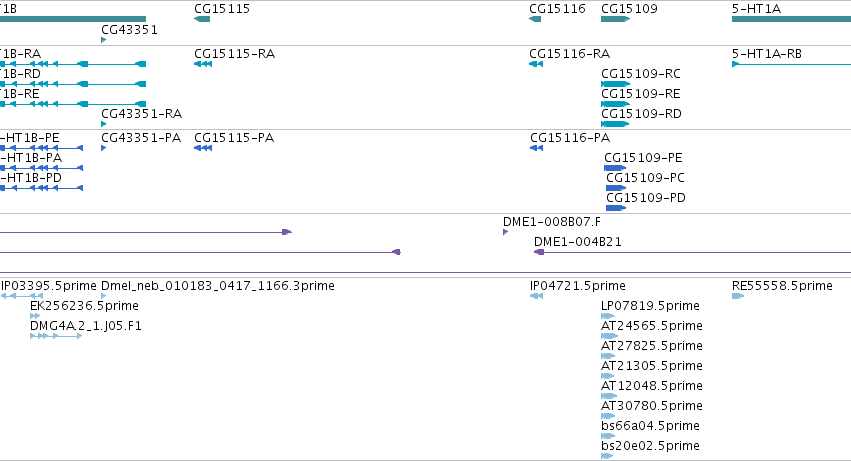Select the DME1-008B07.F feature label
Screen dimensions: 851x461
coord(552,222)
